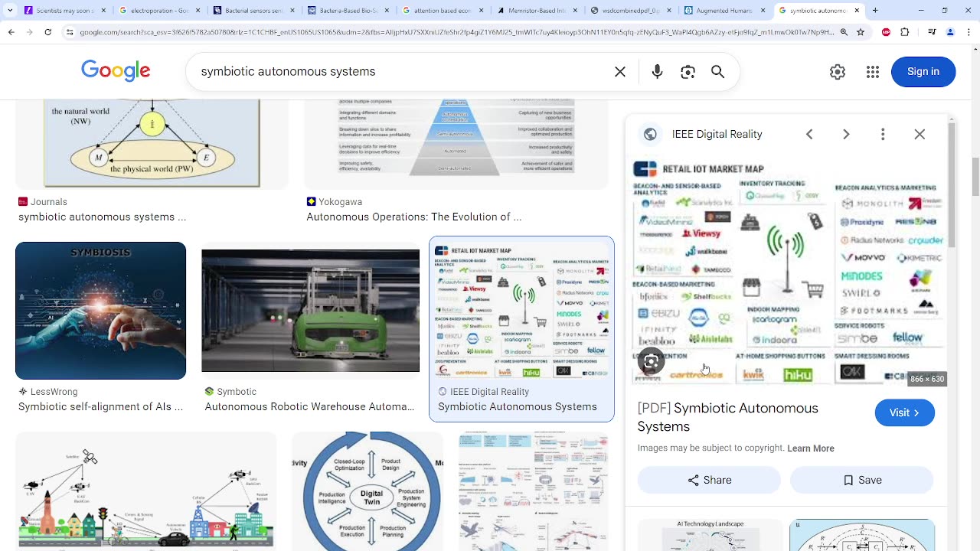The image size is (980, 551).
Task: Open the ABP adblock extension icon
Action: point(887,32)
